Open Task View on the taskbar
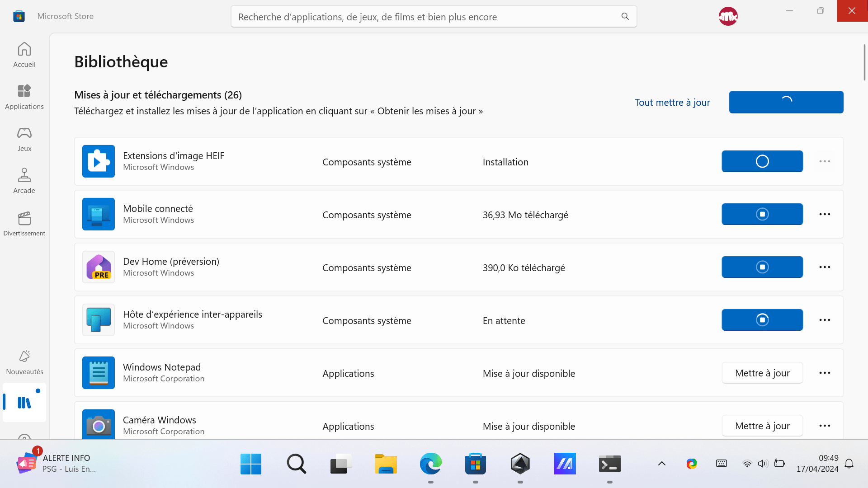Viewport: 868px width, 488px height. [x=341, y=464]
